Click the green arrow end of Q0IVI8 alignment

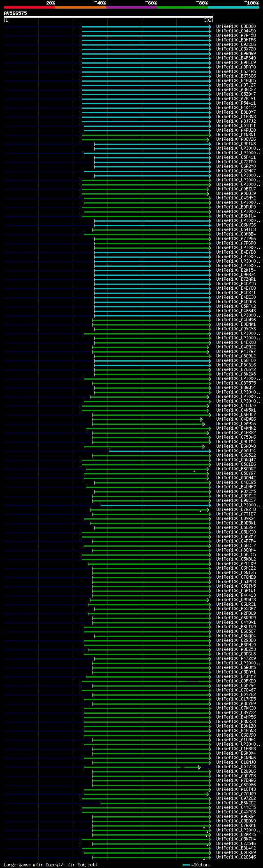coord(199,767)
